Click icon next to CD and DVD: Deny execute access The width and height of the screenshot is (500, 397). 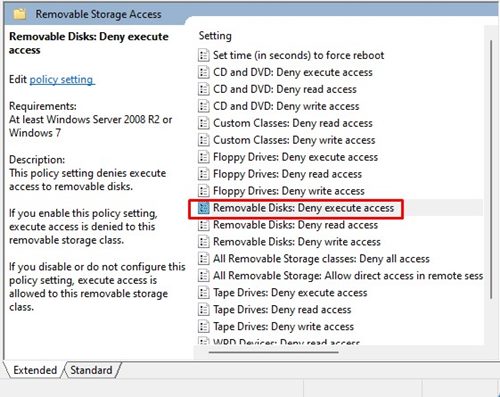(204, 72)
